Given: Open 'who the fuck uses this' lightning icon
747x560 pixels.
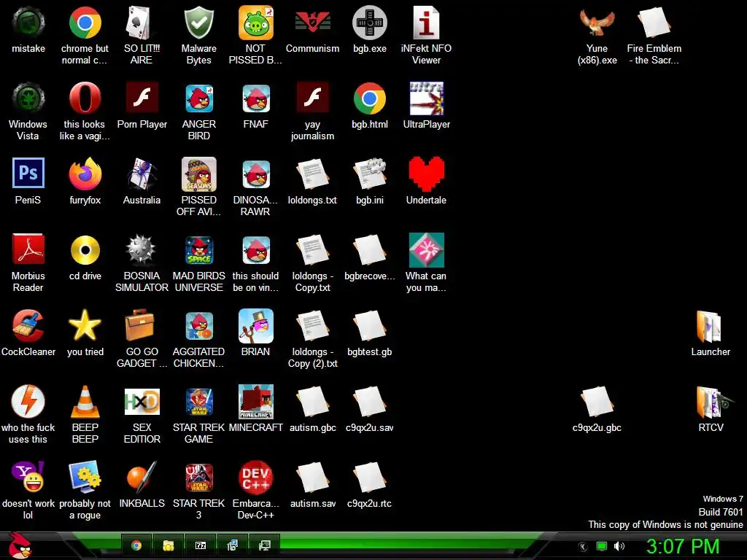Looking at the screenshot, I should pyautogui.click(x=28, y=402).
